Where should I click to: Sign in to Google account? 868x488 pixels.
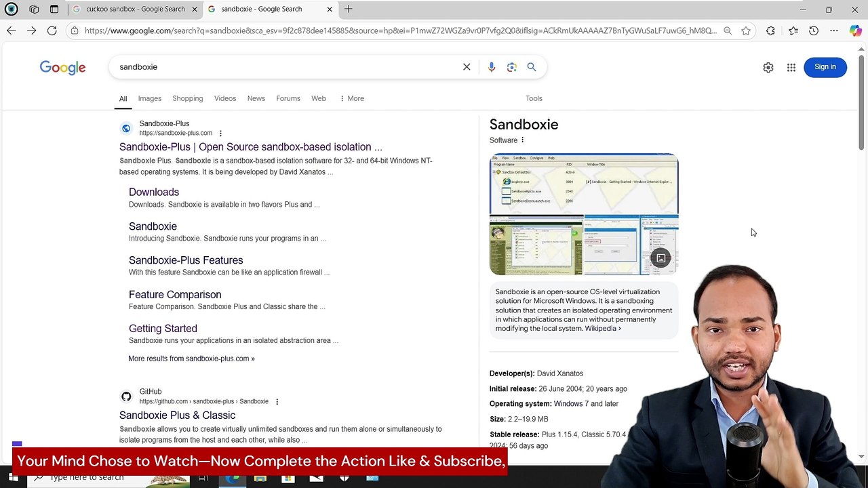(x=825, y=67)
